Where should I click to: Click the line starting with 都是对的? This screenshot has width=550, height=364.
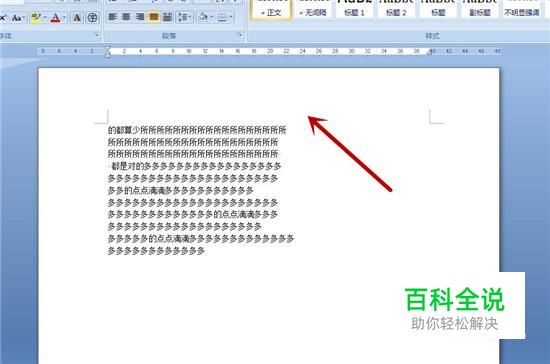pyautogui.click(x=196, y=166)
